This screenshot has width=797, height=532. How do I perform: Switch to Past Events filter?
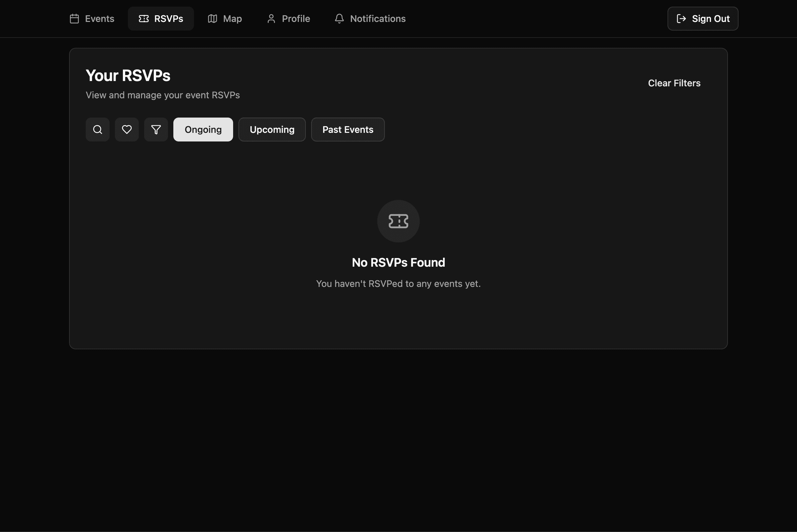pos(347,129)
